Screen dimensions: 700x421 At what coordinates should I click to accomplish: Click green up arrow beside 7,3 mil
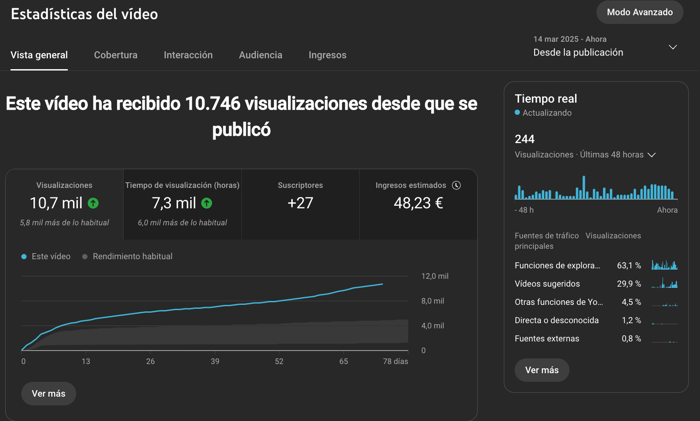click(206, 203)
